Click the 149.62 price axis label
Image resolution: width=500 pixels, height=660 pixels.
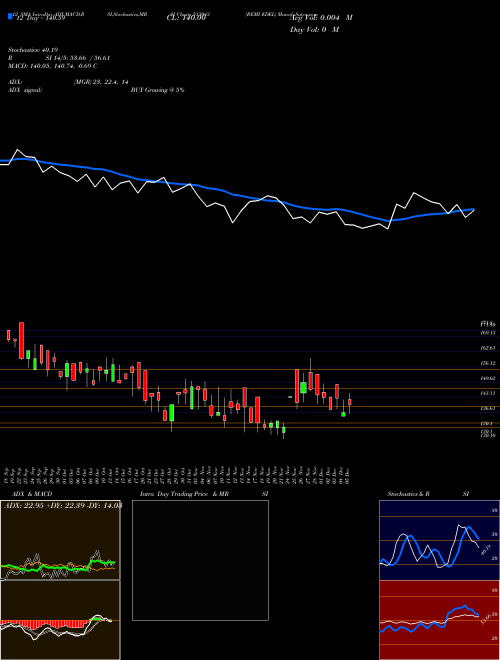coord(488,378)
